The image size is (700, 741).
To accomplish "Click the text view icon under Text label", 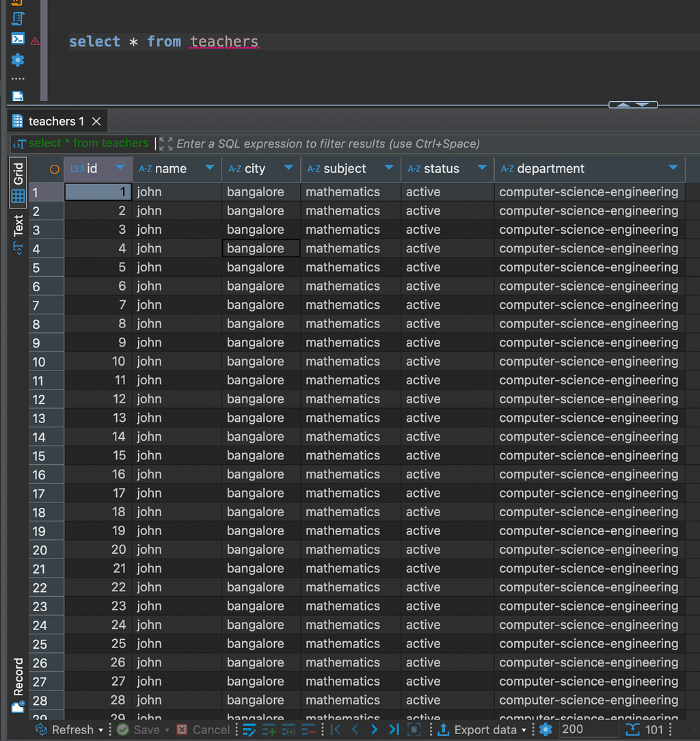I will pos(18,247).
